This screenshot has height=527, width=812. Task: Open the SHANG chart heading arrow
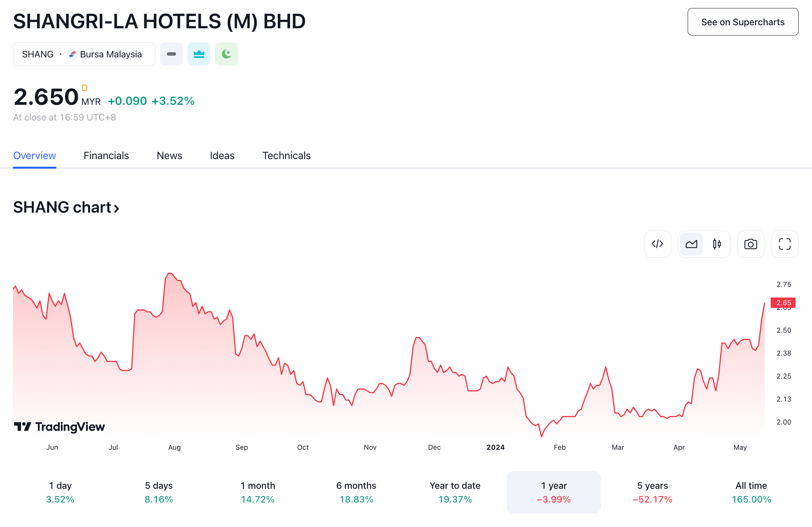tap(116, 208)
